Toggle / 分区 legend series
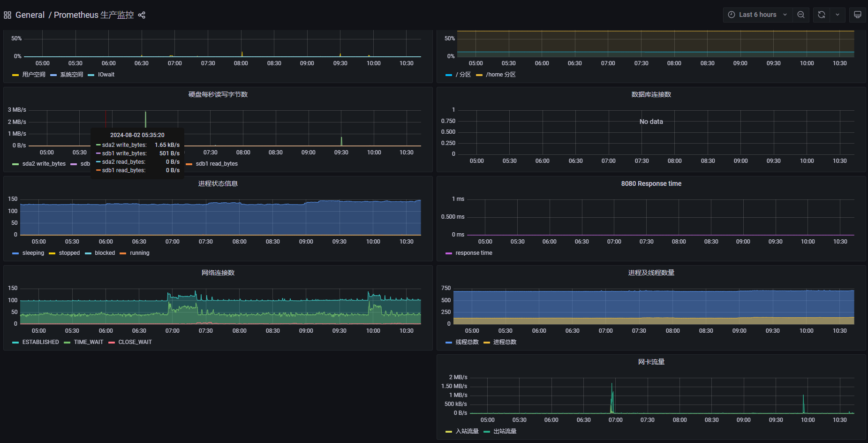The height and width of the screenshot is (443, 868). [x=463, y=75]
